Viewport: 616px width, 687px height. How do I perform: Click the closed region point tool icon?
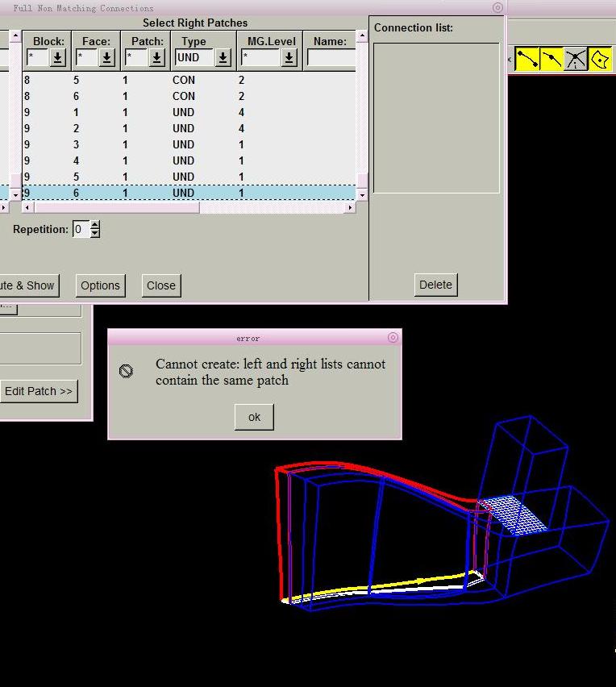coord(600,59)
